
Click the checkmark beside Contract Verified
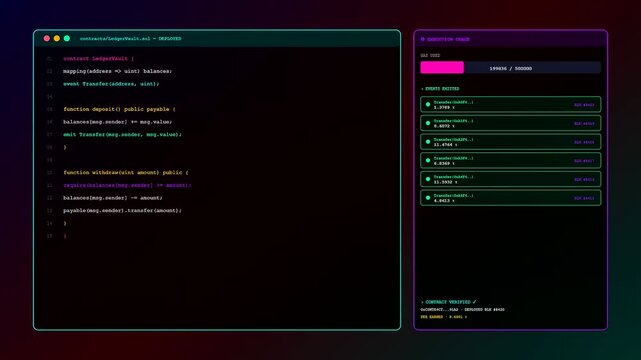pos(474,302)
